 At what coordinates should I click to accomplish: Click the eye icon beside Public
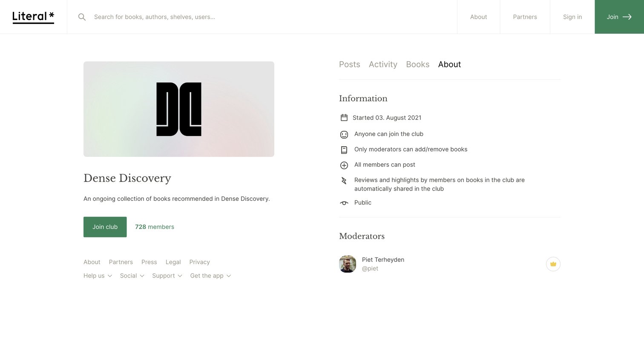(344, 203)
